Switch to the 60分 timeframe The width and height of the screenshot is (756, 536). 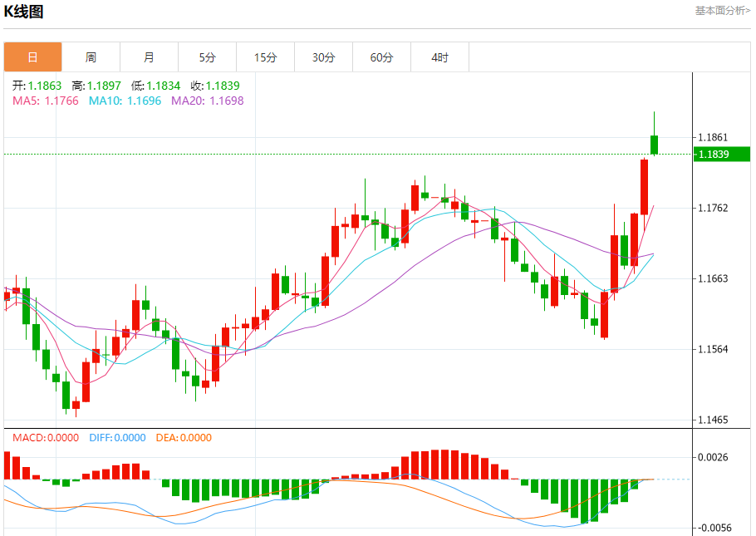pos(381,57)
